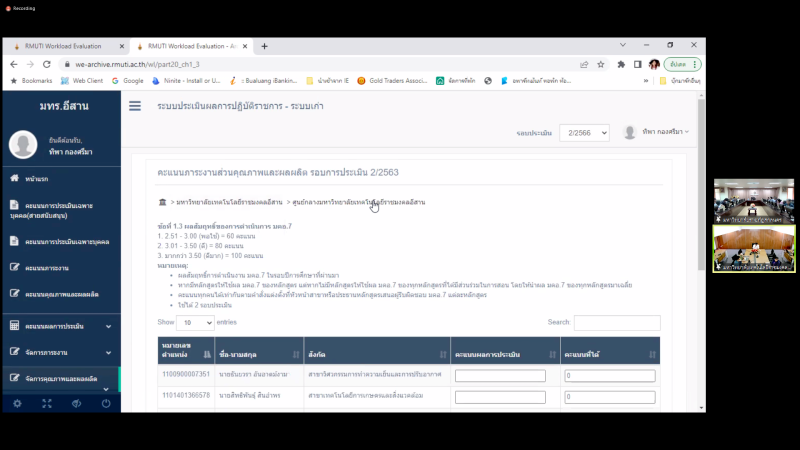Click the home icon beside หน้าแรก

pos(15,178)
